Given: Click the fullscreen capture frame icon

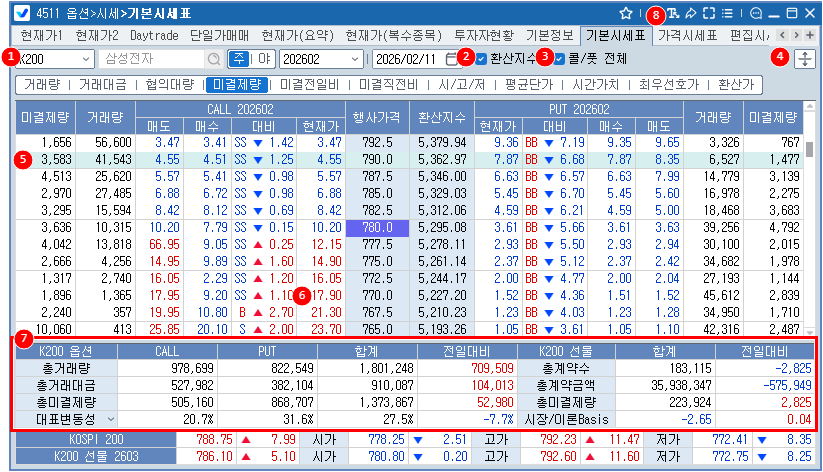Looking at the screenshot, I should [x=711, y=13].
